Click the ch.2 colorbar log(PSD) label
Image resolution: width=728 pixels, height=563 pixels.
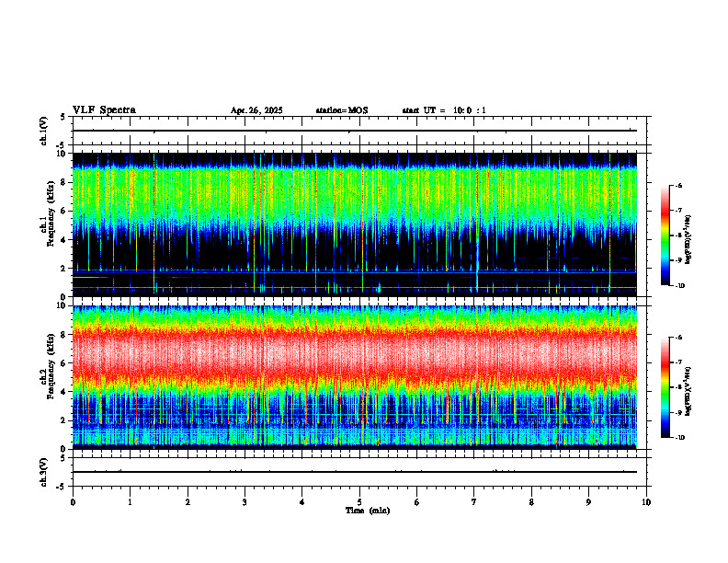tap(688, 391)
